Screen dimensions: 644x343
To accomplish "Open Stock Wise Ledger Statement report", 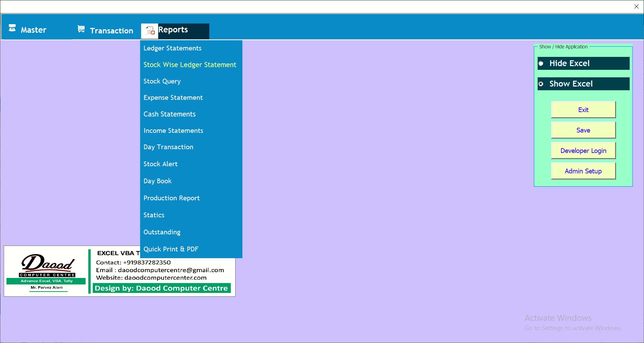I will click(x=190, y=65).
